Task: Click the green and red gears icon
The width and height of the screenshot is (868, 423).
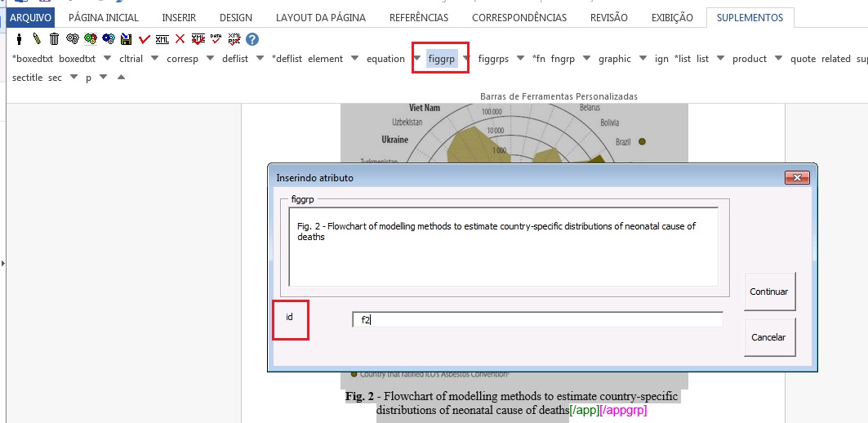Action: 90,39
